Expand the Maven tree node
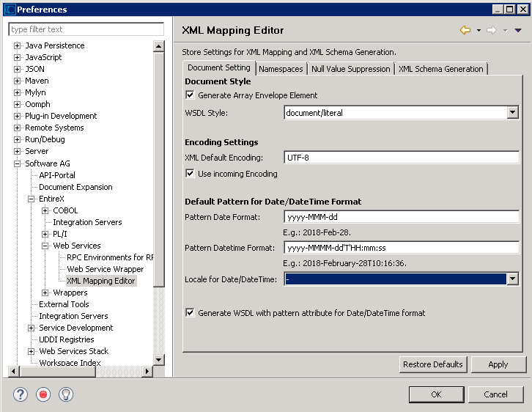The width and height of the screenshot is (532, 412). click(x=17, y=81)
